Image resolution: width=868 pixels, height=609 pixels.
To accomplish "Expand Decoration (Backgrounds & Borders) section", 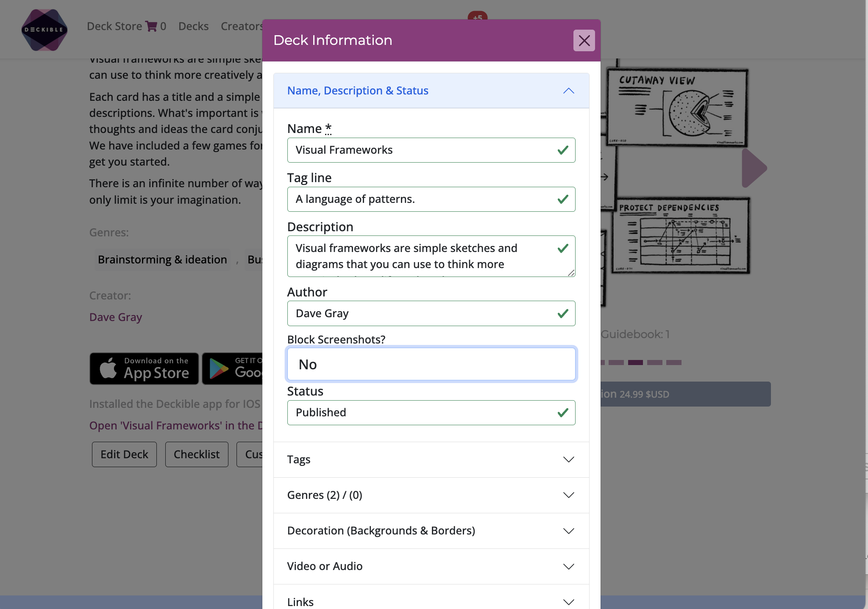I will [x=431, y=531].
